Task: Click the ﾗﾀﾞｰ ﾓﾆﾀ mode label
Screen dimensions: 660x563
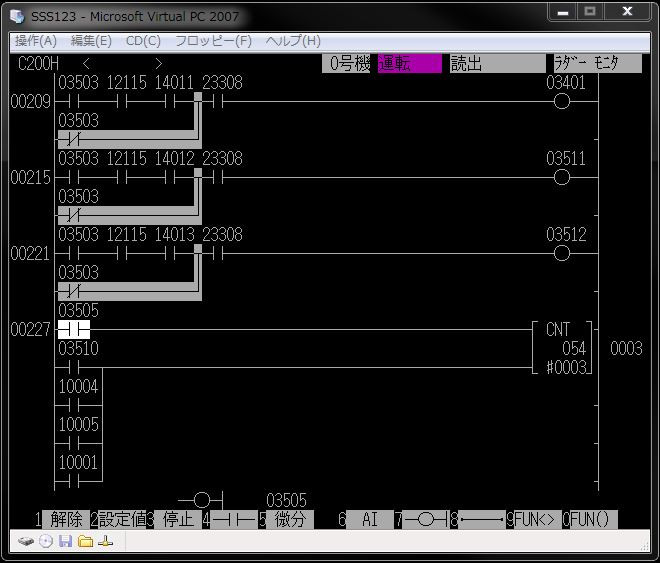Action: coord(598,64)
